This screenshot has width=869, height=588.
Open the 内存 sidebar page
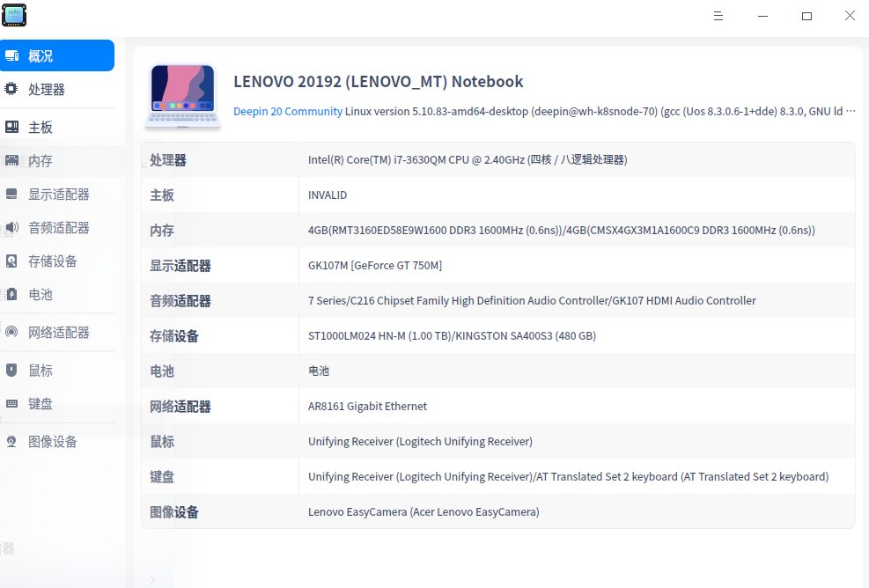[x=57, y=161]
